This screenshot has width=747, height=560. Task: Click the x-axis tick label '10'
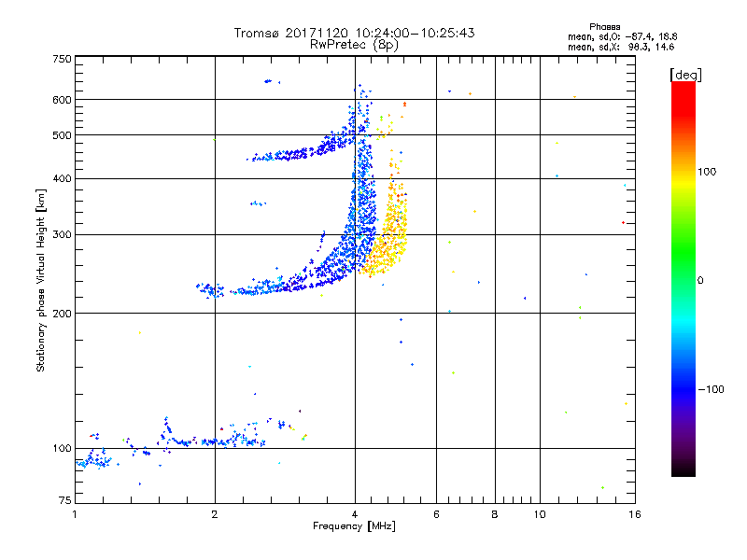540,514
